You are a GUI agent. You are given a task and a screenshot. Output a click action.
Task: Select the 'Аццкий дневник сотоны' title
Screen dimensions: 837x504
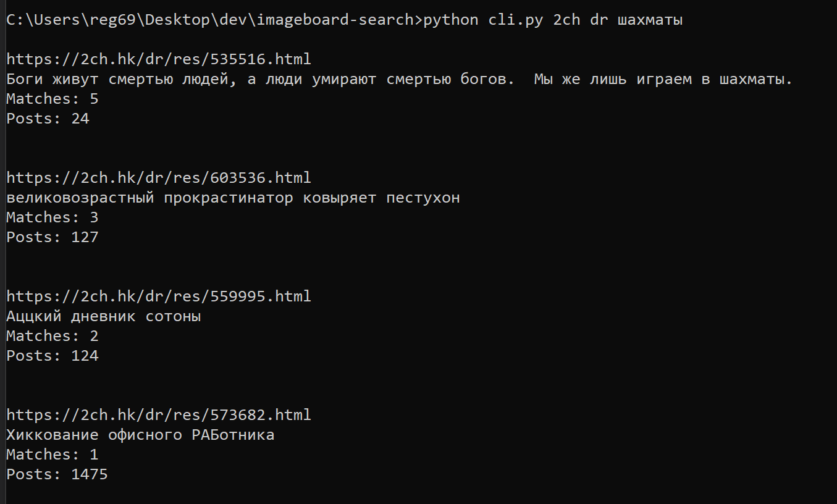[104, 316]
